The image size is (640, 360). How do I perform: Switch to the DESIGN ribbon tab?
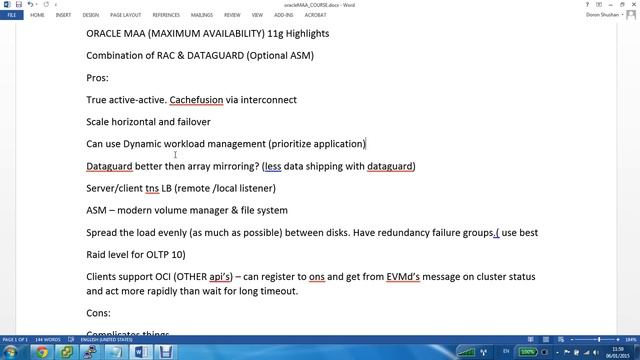coord(91,15)
